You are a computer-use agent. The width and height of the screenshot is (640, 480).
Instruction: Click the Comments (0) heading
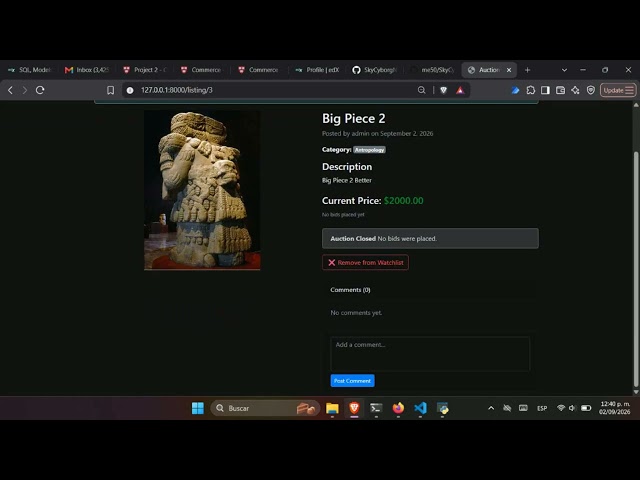(350, 290)
